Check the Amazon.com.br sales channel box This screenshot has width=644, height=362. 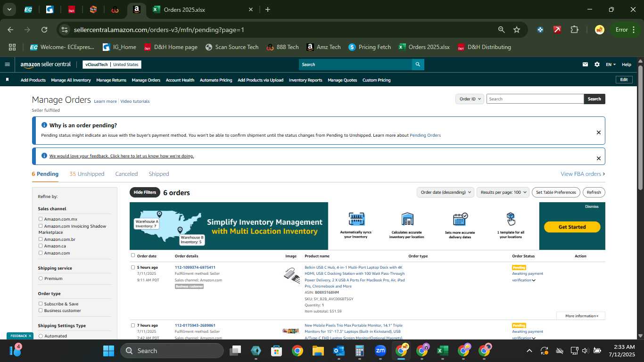click(41, 239)
